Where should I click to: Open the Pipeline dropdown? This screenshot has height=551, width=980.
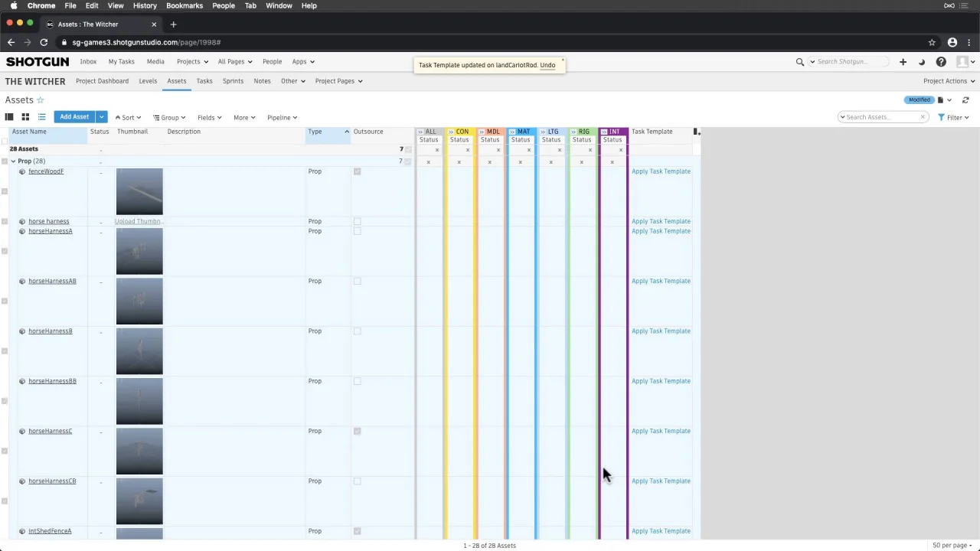pyautogui.click(x=282, y=118)
